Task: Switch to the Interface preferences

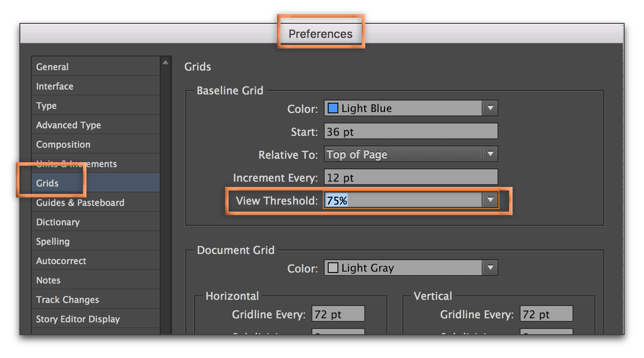Action: 55,86
